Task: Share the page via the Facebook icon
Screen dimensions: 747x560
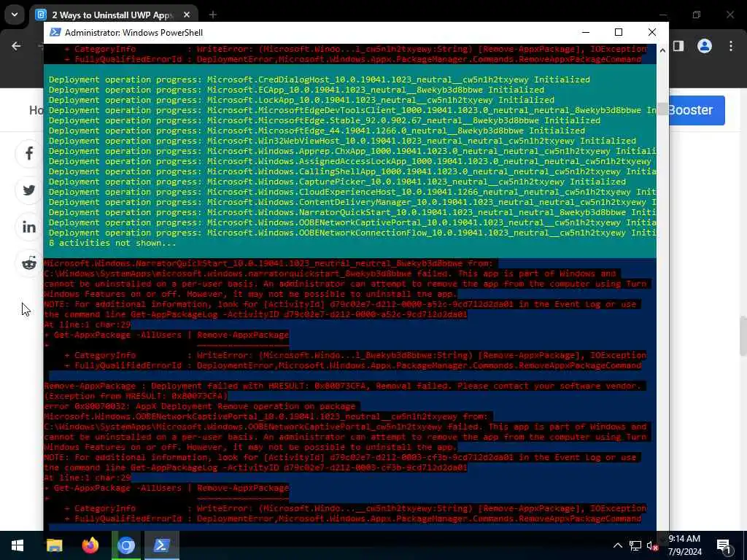Action: pos(29,153)
